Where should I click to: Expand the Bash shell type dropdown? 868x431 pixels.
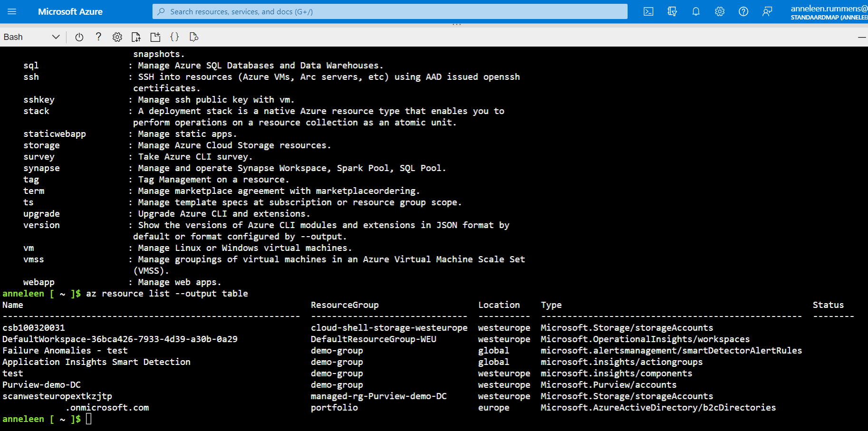pyautogui.click(x=32, y=37)
